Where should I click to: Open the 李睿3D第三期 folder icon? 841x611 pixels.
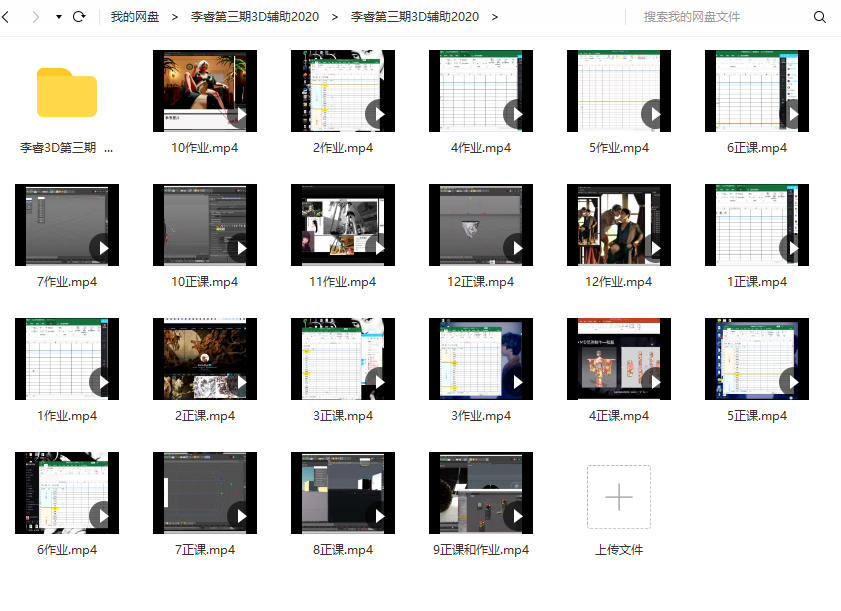click(x=67, y=92)
